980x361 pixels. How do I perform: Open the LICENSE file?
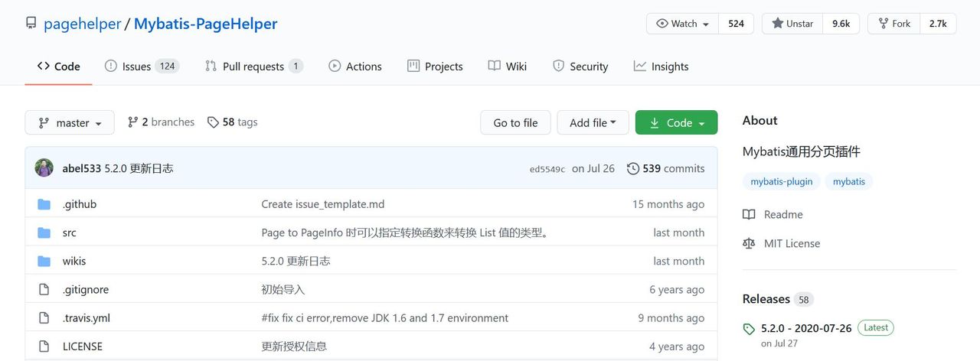[x=83, y=346]
